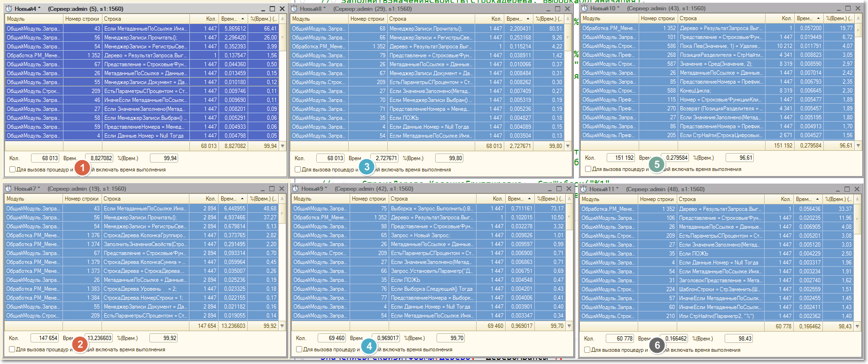Click the scroll-down arrow in the Новый10 table
The width and height of the screenshot is (868, 364).
click(858, 146)
